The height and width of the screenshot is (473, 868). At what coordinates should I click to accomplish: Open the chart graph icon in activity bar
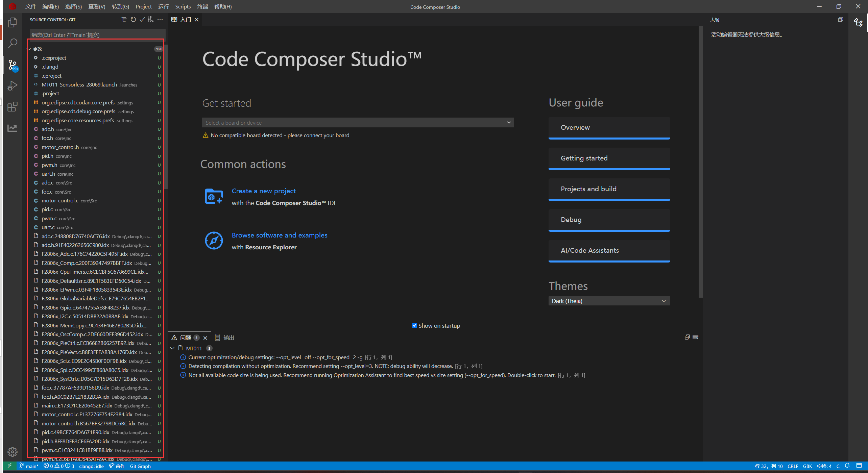[13, 128]
